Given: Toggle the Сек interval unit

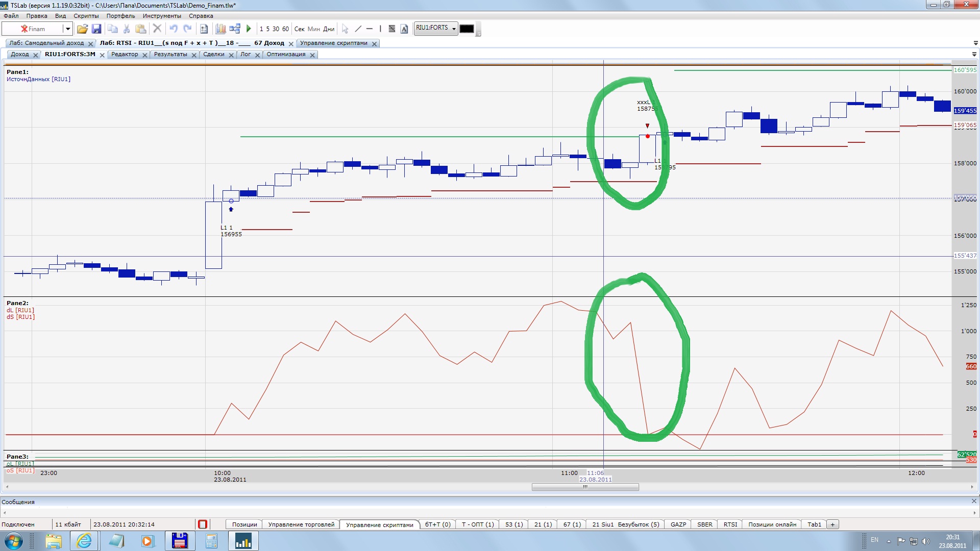Looking at the screenshot, I should [299, 29].
